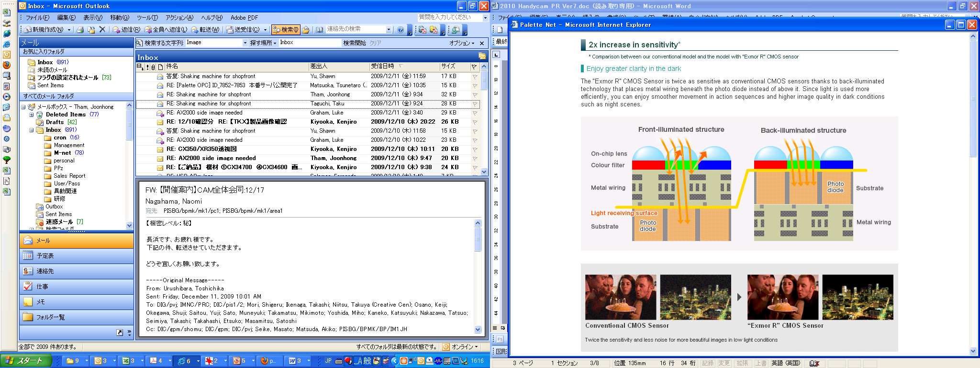
Task: Sort messages by 件名 column header
Action: [236, 67]
